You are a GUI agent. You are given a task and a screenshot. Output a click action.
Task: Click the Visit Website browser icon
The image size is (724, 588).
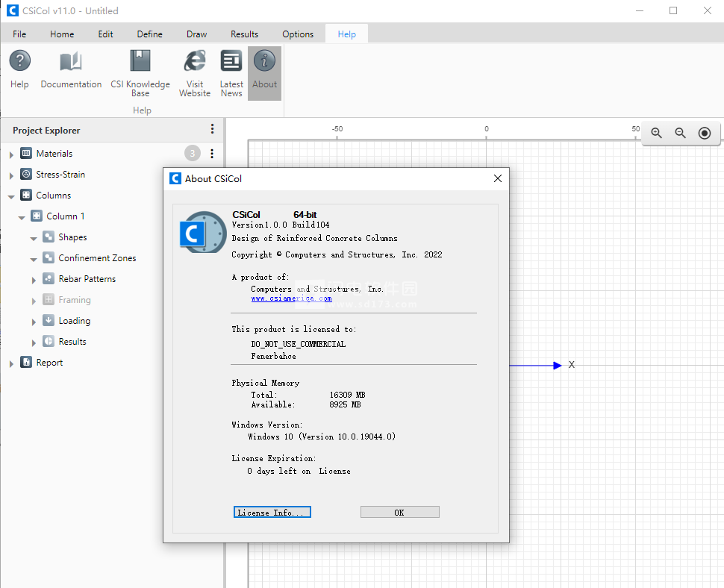coord(194,61)
